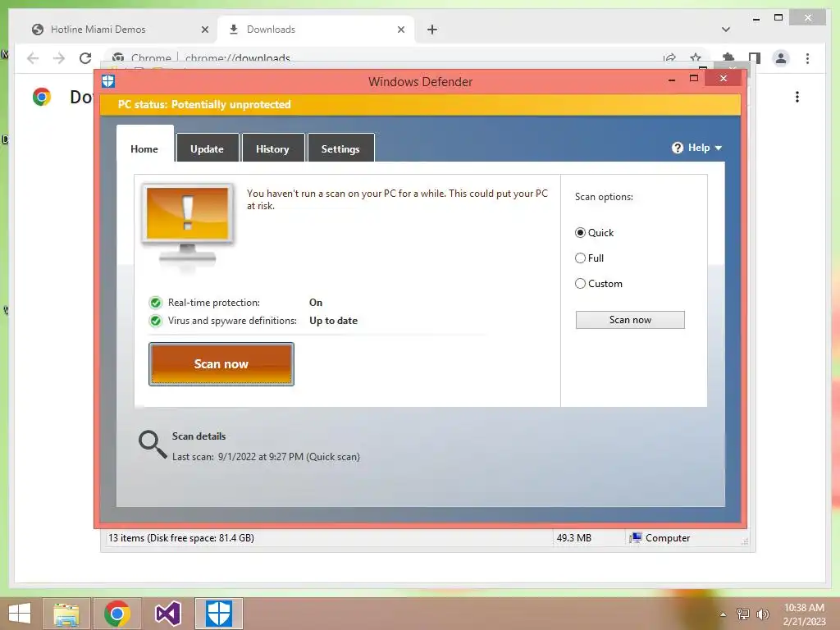Click the gray Scan now button under Scan options
Screen dimensions: 840x630
coord(630,320)
